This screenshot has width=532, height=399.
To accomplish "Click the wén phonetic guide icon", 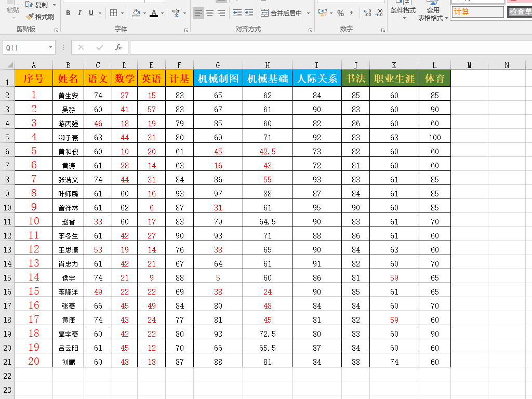I will click(x=177, y=13).
